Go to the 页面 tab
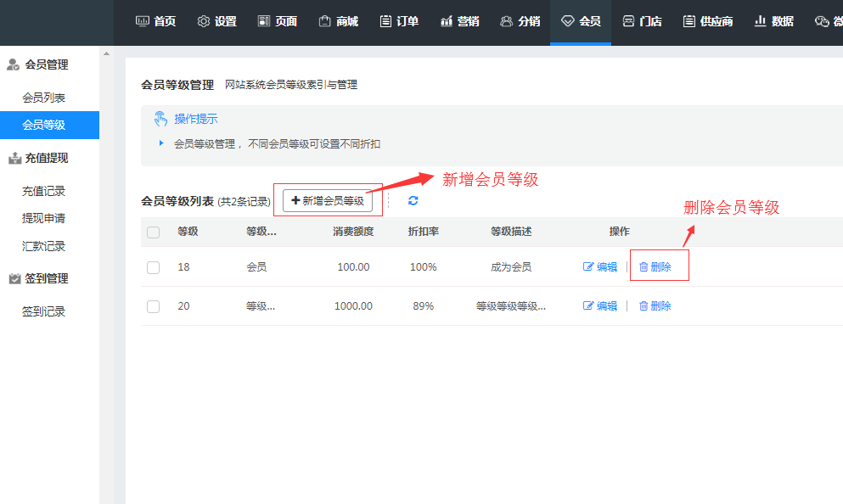The height and width of the screenshot is (504, 843). (278, 21)
